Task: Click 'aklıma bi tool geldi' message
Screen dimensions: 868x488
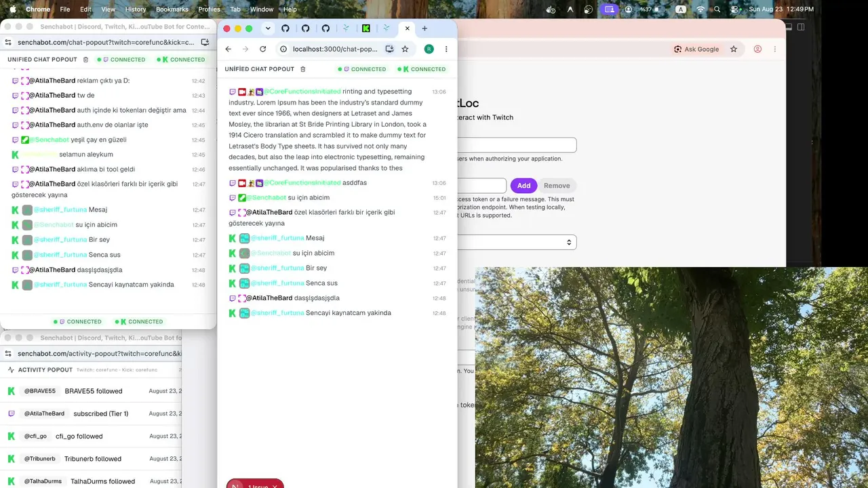Action: [106, 169]
